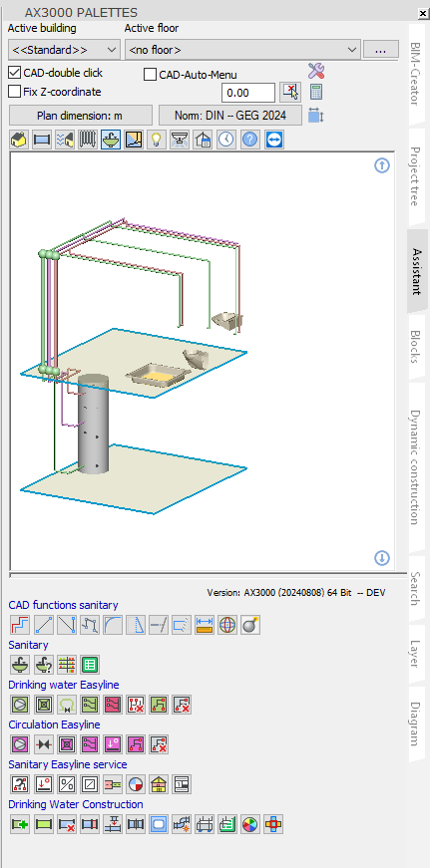The height and width of the screenshot is (868, 430).
Task: Click the blue rounded rectangle icon in Drinking Water Construction
Action: point(159,824)
